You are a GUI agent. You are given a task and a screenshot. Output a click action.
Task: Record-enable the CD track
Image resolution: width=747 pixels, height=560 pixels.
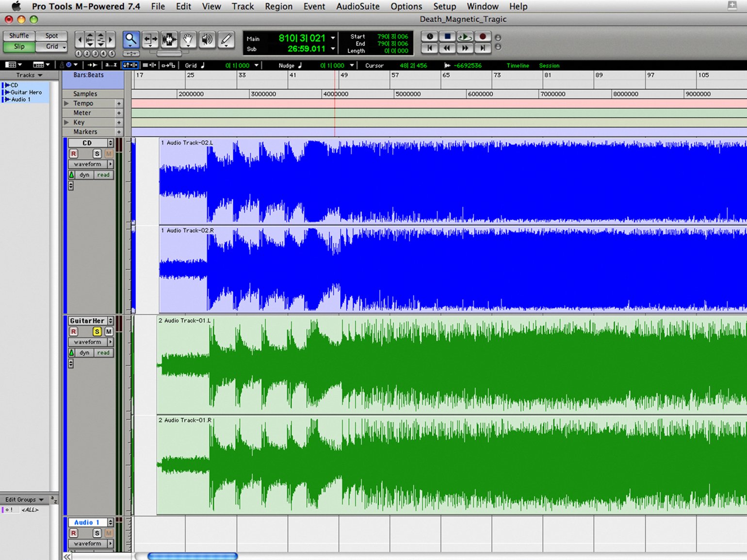pyautogui.click(x=73, y=154)
